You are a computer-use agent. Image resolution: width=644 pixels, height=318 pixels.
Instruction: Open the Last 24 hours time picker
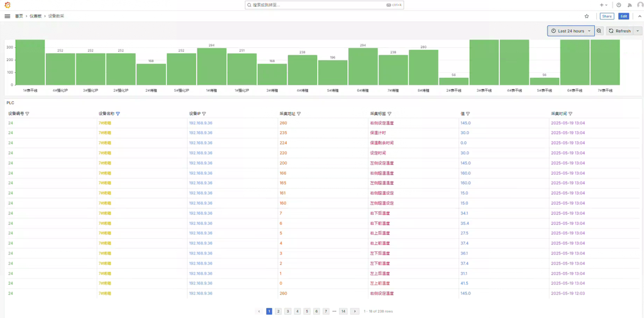click(x=570, y=31)
